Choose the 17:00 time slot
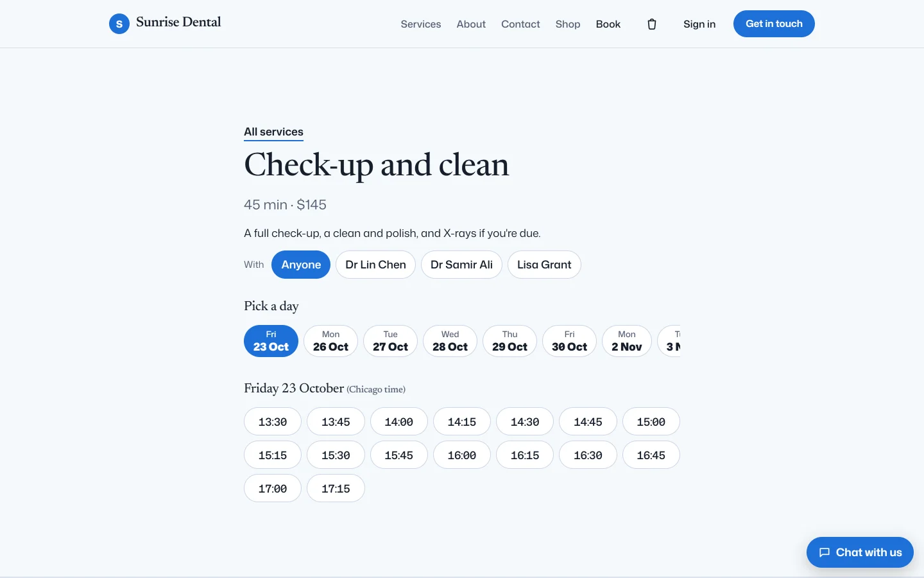Screen dimensions: 924x578 tap(273, 489)
